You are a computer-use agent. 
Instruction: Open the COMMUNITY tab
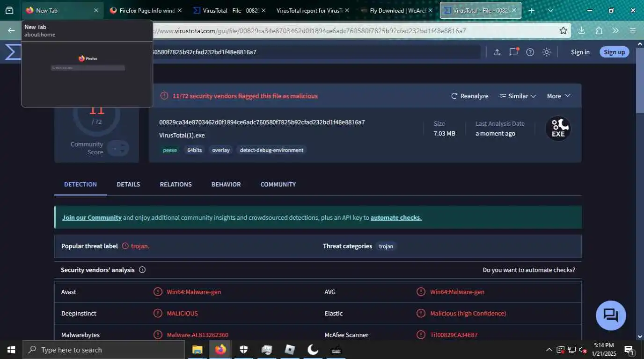click(x=278, y=184)
